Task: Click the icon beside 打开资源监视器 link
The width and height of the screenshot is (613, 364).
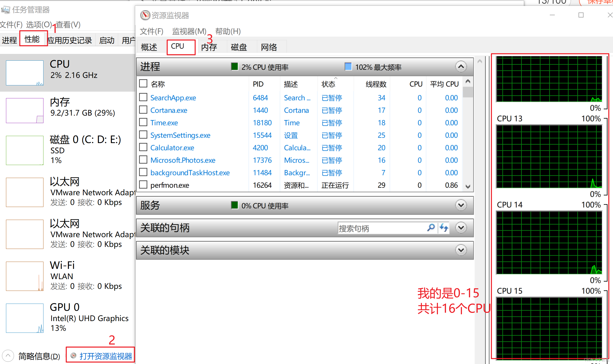Action: 74,356
